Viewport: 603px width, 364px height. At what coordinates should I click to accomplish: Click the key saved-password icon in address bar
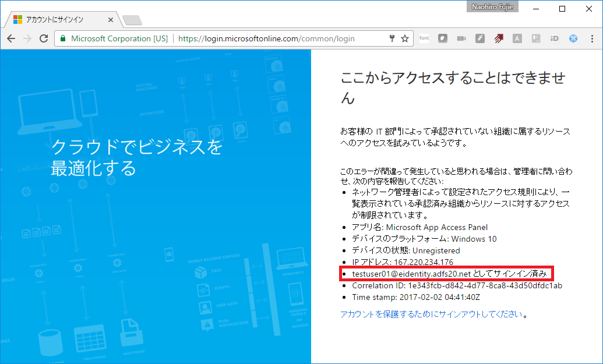pyautogui.click(x=392, y=38)
